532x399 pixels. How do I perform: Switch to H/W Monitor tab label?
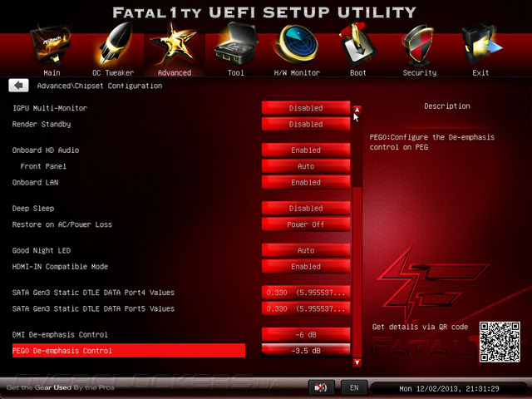(297, 72)
